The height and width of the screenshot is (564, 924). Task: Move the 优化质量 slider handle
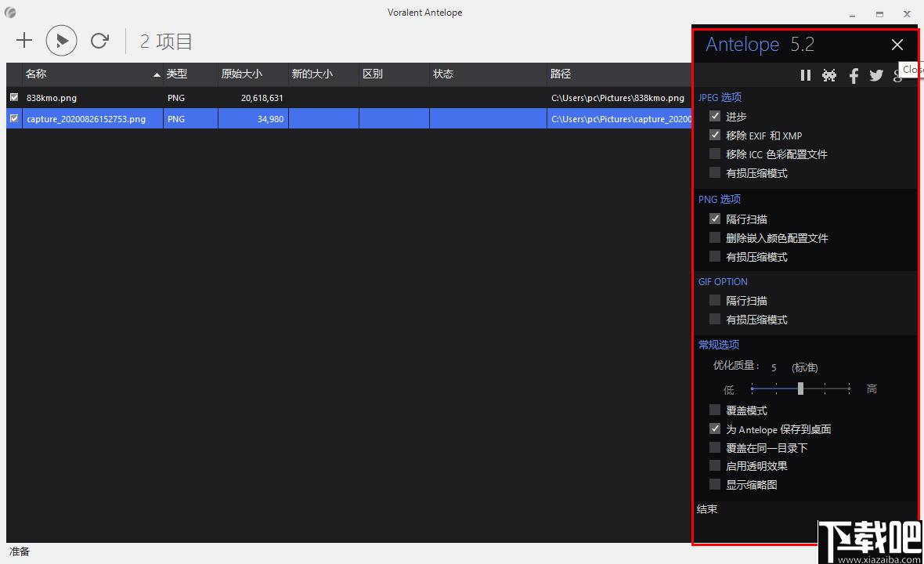pyautogui.click(x=800, y=389)
